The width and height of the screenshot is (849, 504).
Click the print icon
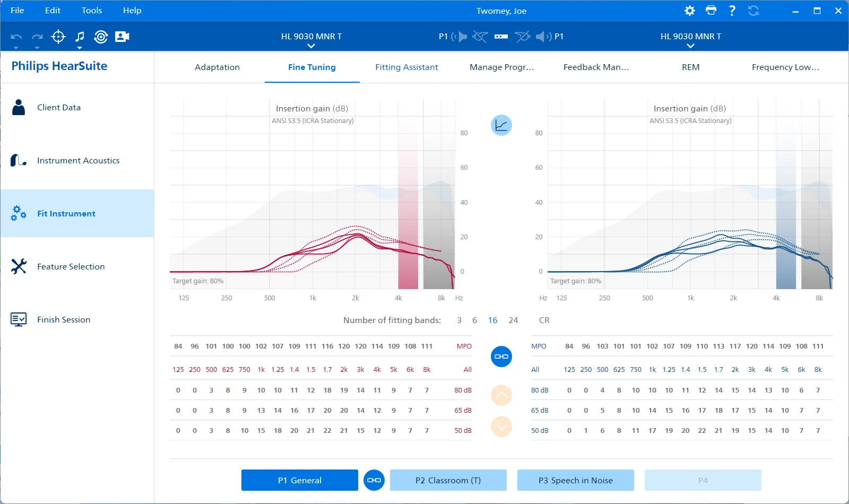711,10
